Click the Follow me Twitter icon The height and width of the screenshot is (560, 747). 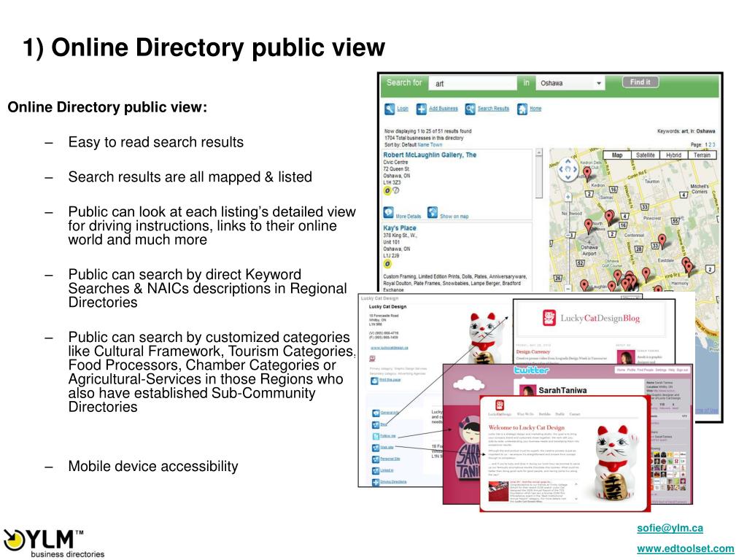pos(376,436)
